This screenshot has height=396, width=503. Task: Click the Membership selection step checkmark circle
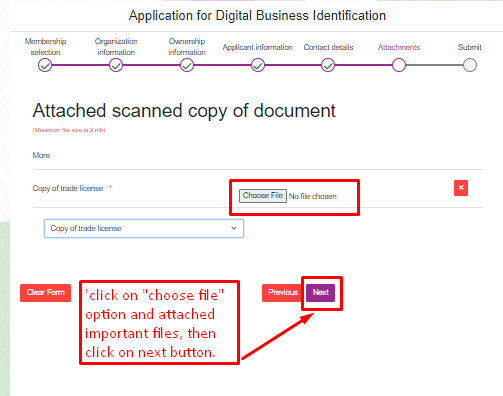(x=45, y=65)
